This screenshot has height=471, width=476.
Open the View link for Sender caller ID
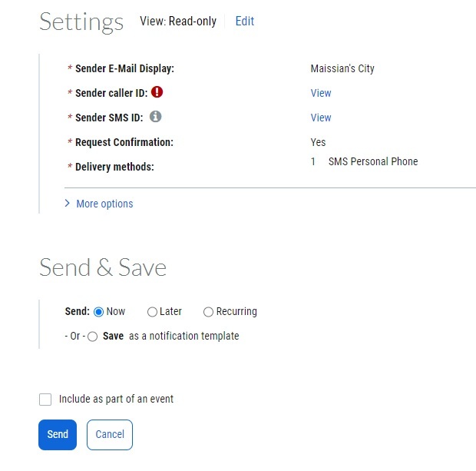(321, 93)
